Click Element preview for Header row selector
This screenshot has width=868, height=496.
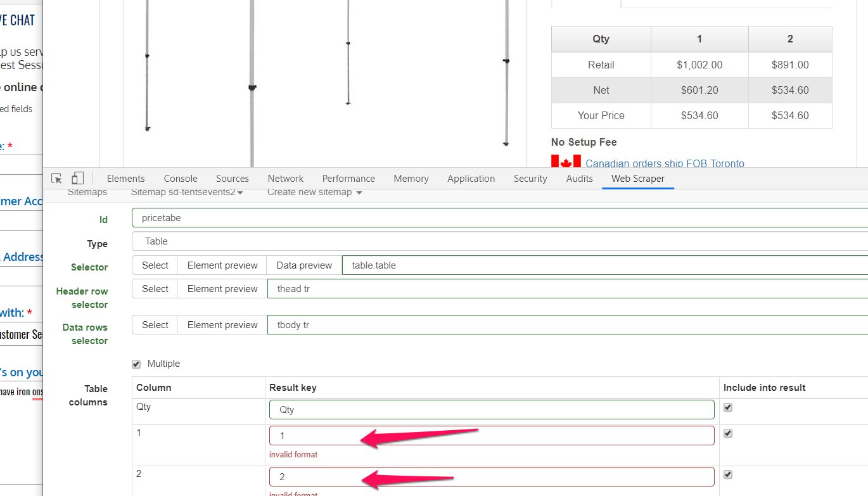point(222,289)
